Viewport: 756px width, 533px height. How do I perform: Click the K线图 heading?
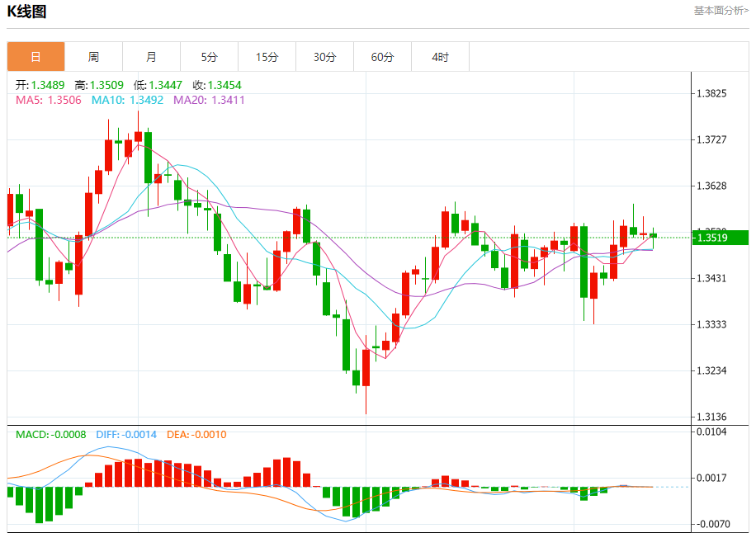26,11
